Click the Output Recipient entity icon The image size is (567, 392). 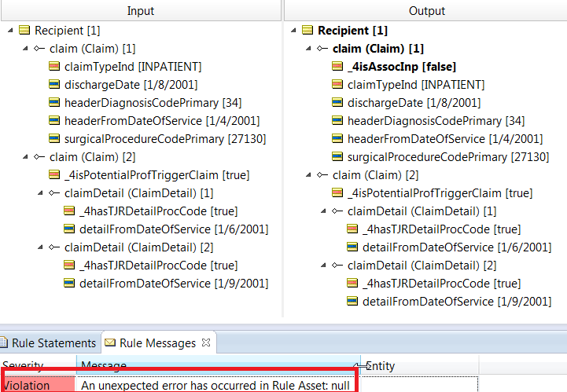point(307,30)
